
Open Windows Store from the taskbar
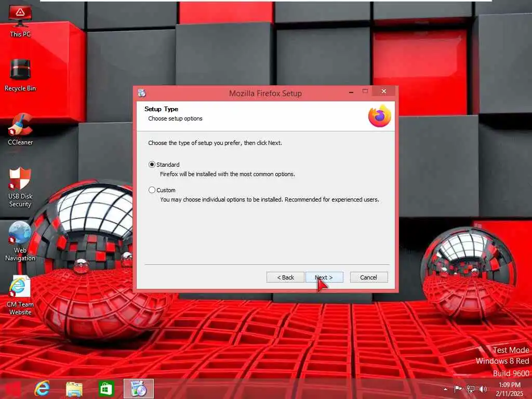point(106,389)
